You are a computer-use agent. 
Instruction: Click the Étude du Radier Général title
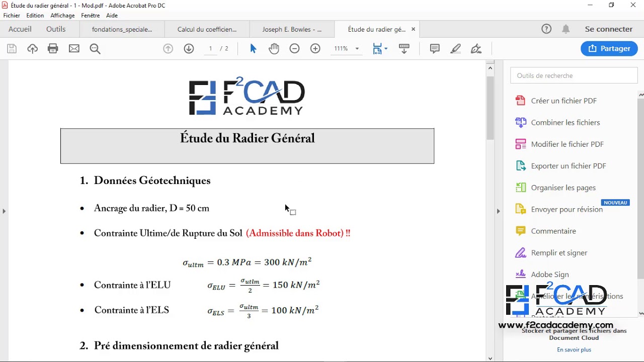248,138
